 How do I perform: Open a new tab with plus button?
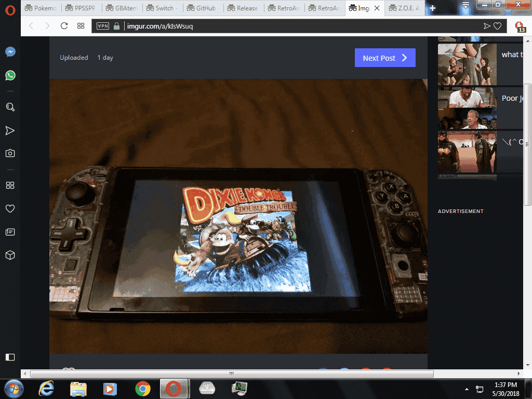click(432, 8)
